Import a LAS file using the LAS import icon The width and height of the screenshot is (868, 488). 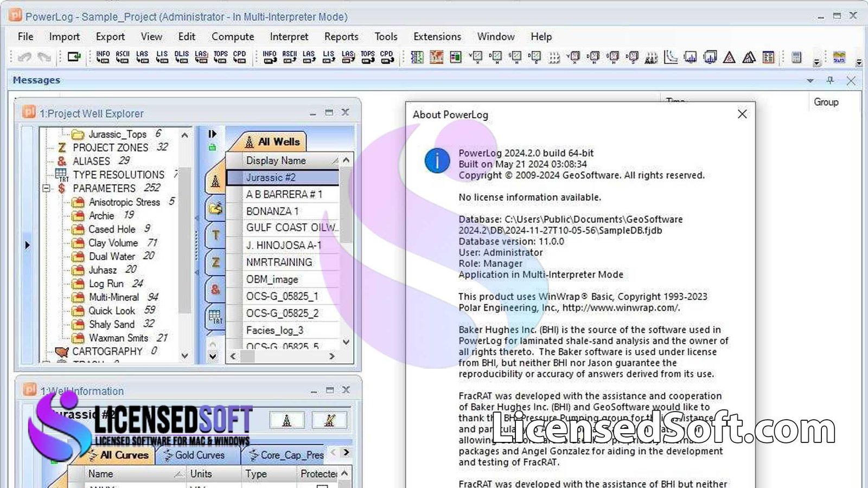pyautogui.click(x=143, y=57)
